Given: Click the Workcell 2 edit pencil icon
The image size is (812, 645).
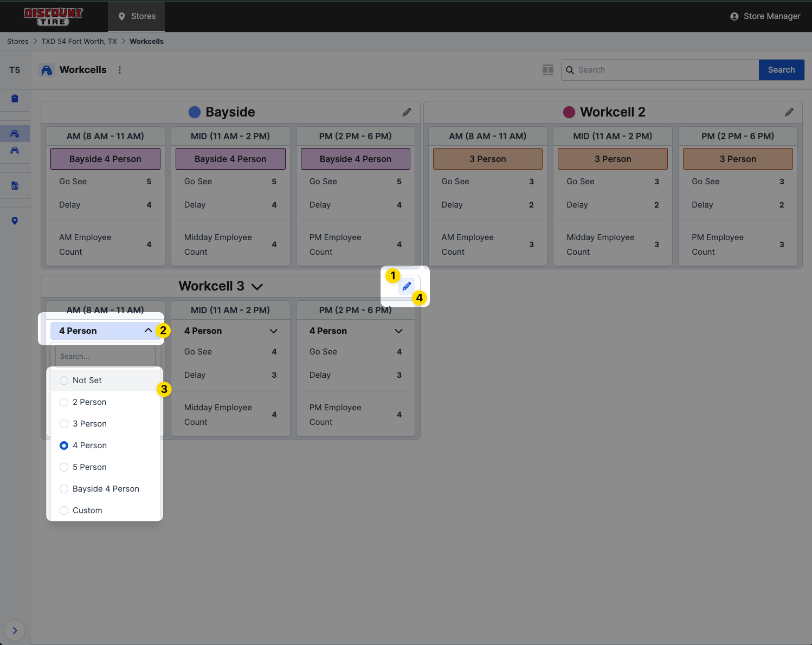Looking at the screenshot, I should pos(789,112).
